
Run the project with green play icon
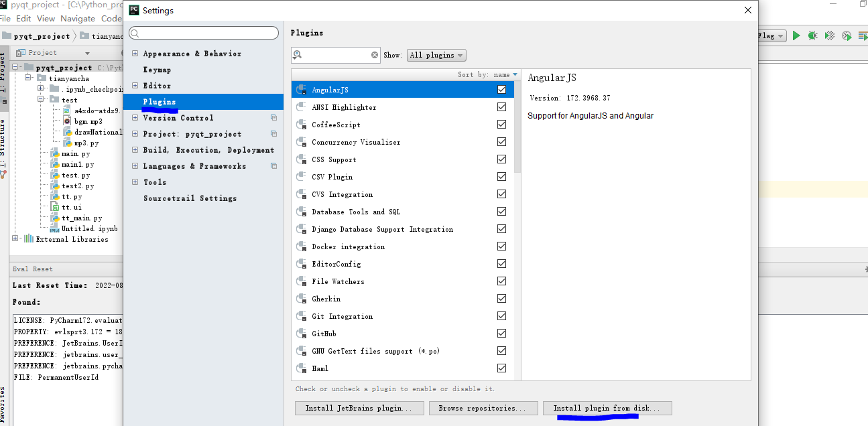point(796,35)
